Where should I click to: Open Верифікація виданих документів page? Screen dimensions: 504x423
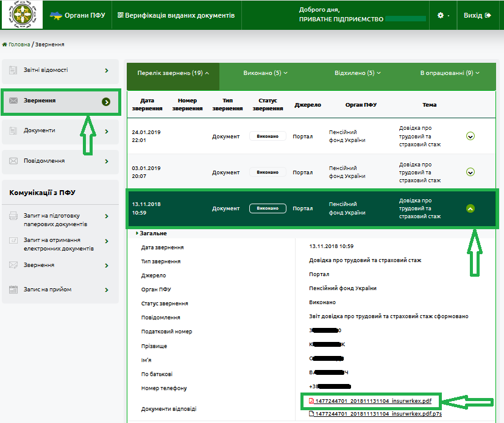click(x=176, y=15)
